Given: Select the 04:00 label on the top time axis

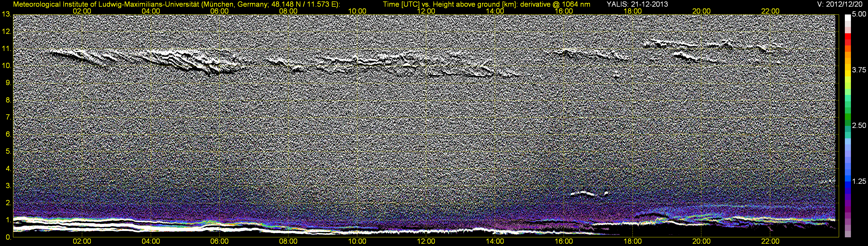Looking at the screenshot, I should click(x=151, y=11).
